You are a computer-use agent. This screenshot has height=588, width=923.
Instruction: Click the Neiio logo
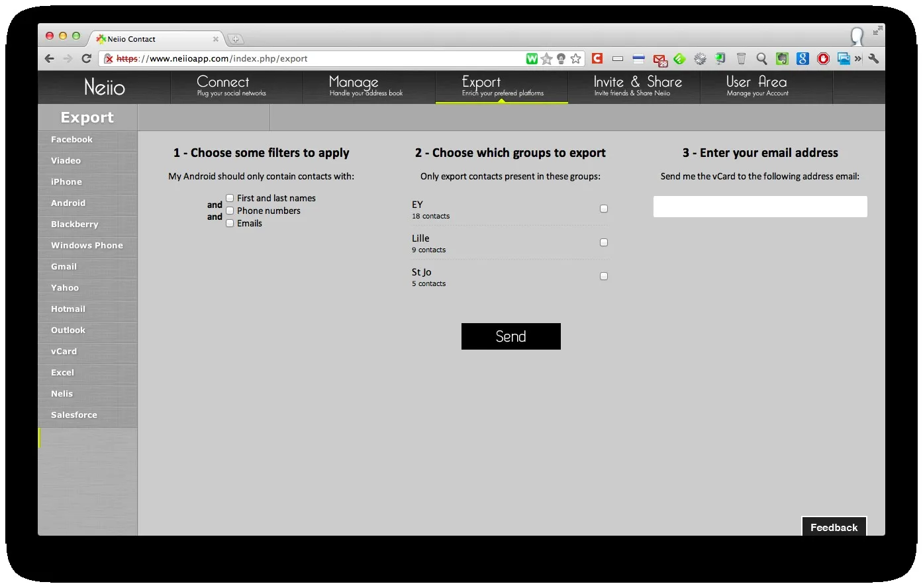105,87
